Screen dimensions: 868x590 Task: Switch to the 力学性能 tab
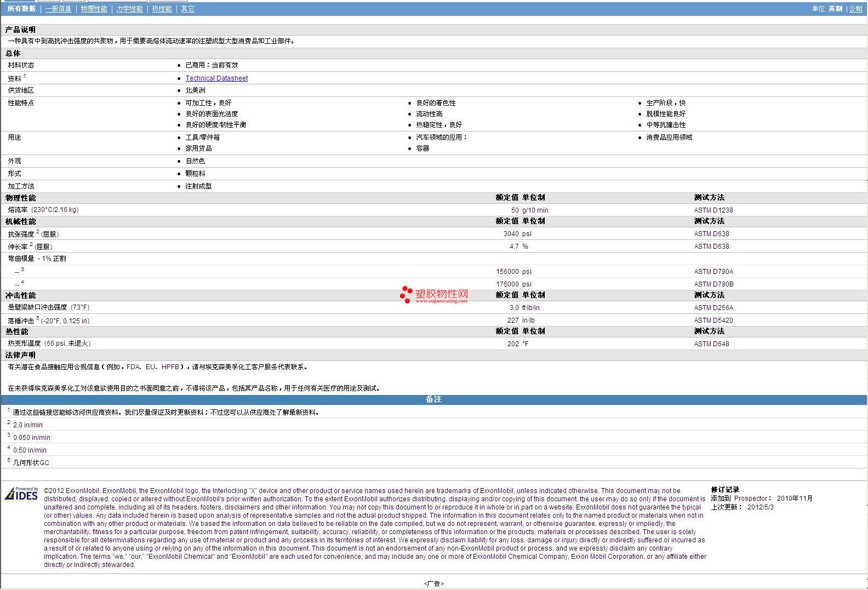coord(129,9)
